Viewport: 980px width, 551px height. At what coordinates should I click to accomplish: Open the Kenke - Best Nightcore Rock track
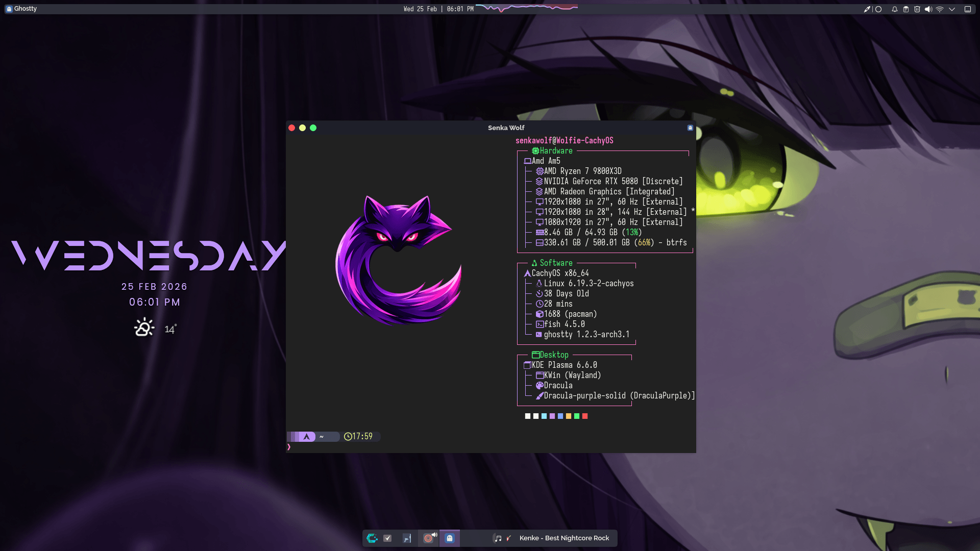[x=564, y=538]
